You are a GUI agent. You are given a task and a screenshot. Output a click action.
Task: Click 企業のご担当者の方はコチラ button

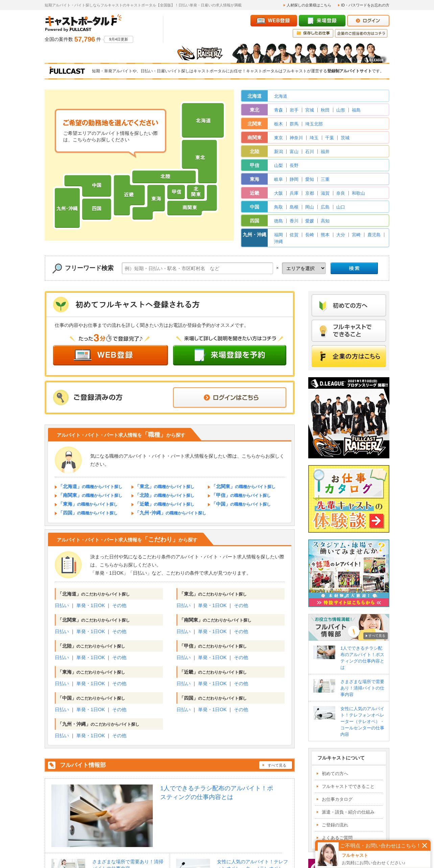tap(361, 33)
